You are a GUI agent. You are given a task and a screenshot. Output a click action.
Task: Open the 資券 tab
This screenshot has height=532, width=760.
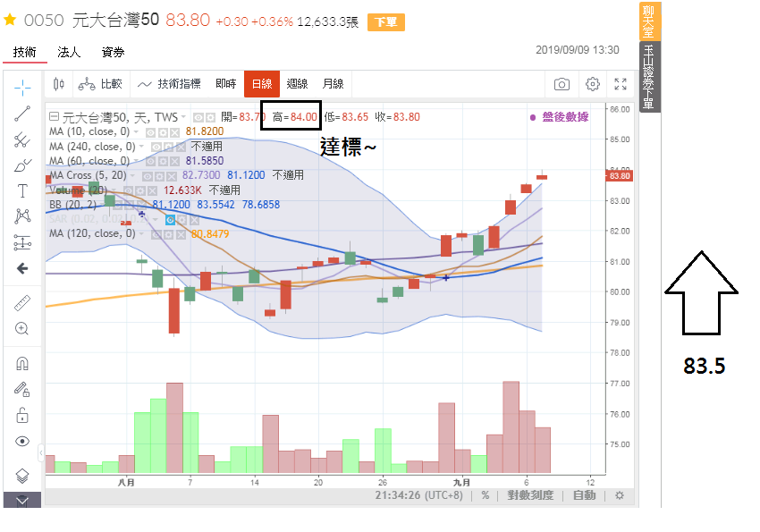point(113,53)
